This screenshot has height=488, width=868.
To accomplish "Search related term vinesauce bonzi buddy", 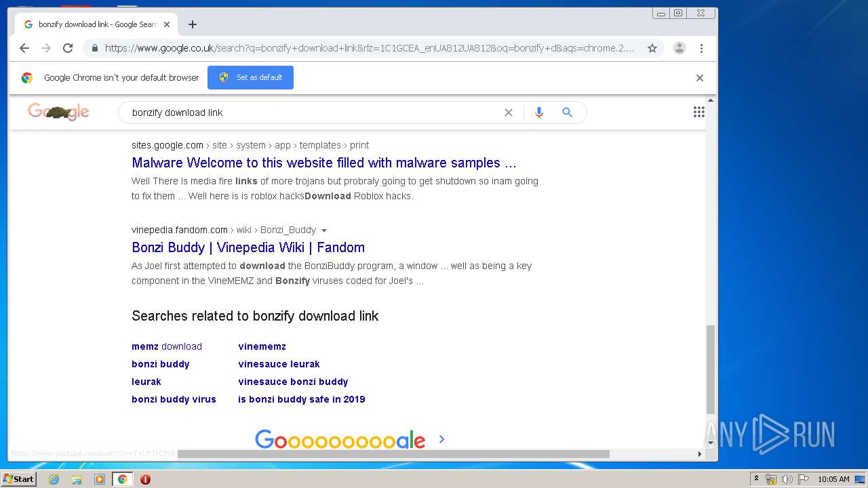I will click(293, 382).
